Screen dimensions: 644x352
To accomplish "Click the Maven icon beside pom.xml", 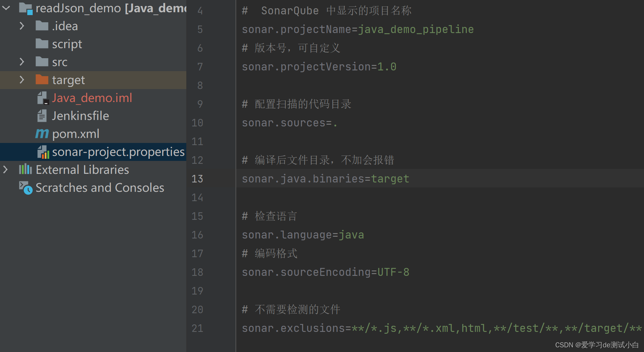I will click(x=42, y=134).
